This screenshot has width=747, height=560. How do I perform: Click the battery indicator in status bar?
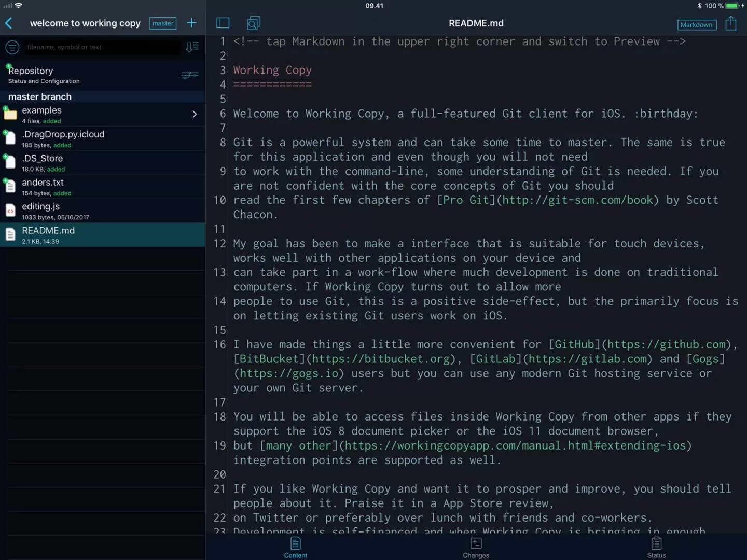(731, 6)
